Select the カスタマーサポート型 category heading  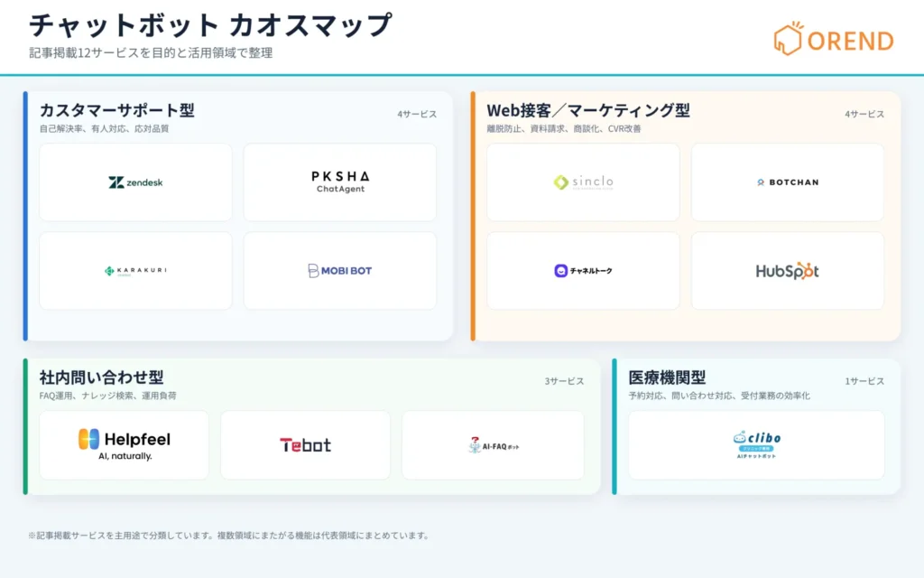click(x=116, y=110)
